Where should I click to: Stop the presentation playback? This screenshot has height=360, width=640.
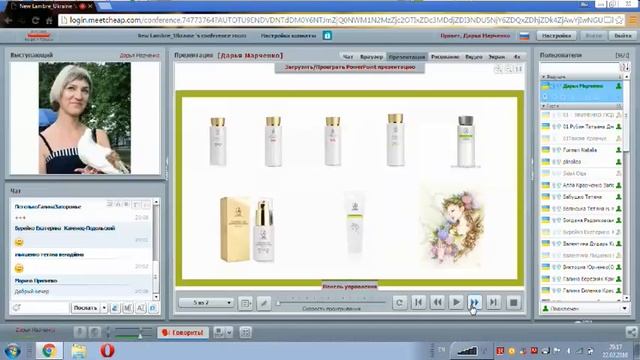[x=513, y=302]
